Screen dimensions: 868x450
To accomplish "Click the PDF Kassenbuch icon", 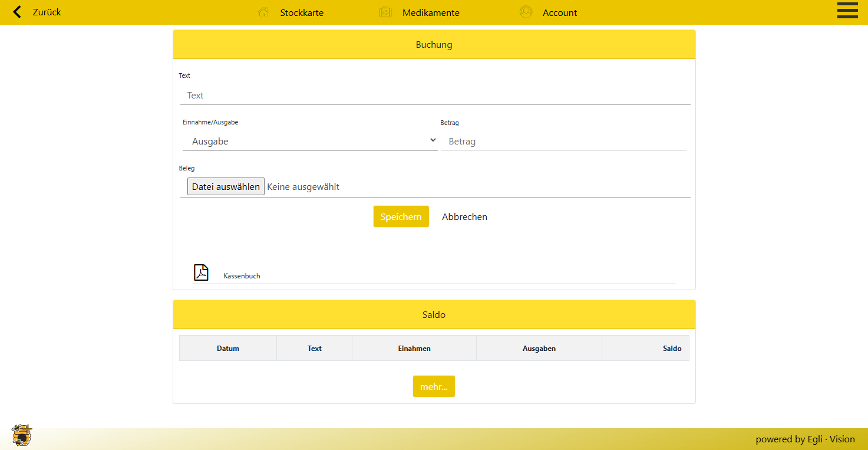I will [202, 272].
